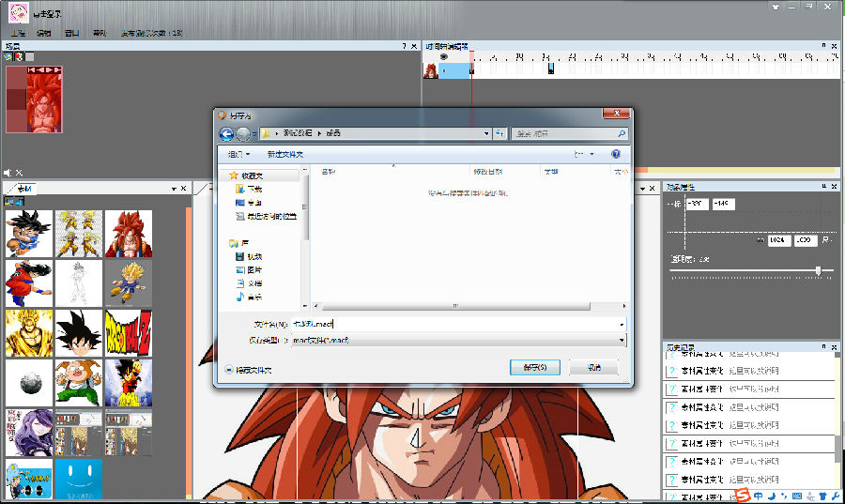Open the third item in the menu bar
The width and height of the screenshot is (845, 504).
pos(71,33)
